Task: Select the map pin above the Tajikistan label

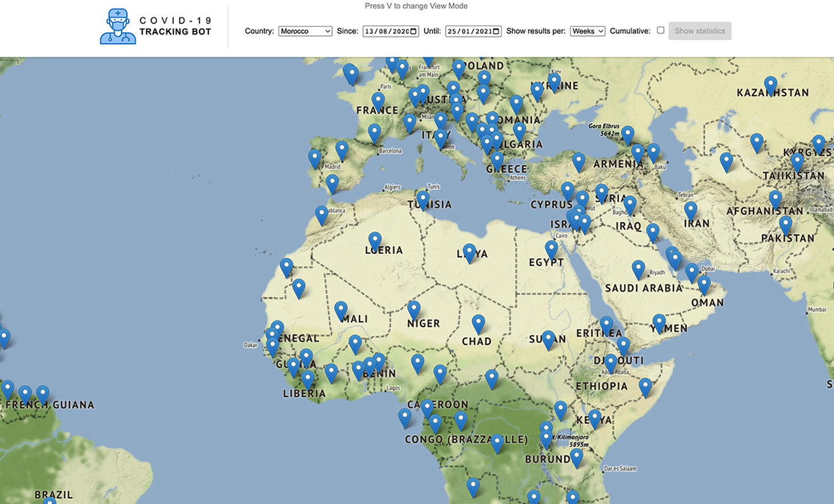Action: (x=797, y=162)
